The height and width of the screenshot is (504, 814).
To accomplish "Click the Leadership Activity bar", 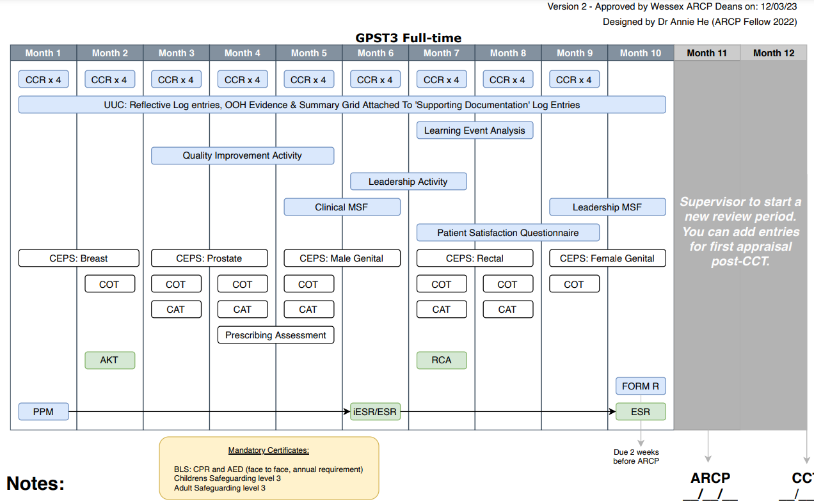I will pyautogui.click(x=408, y=182).
